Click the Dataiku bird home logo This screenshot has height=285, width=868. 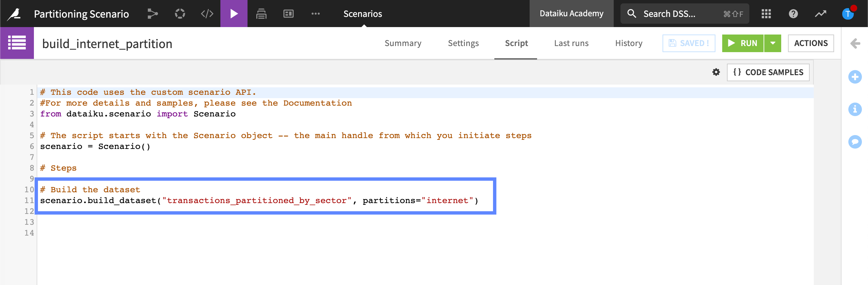[x=14, y=14]
